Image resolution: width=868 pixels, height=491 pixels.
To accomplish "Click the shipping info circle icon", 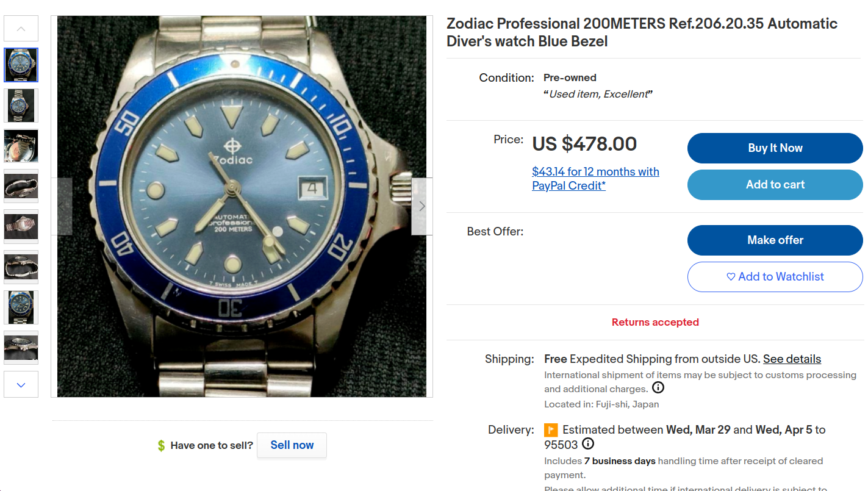I will coord(658,388).
